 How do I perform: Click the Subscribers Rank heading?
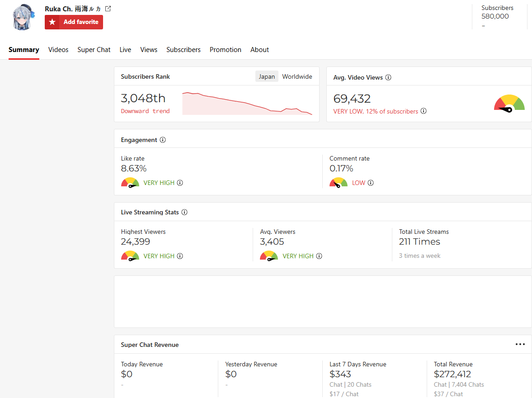click(x=145, y=76)
